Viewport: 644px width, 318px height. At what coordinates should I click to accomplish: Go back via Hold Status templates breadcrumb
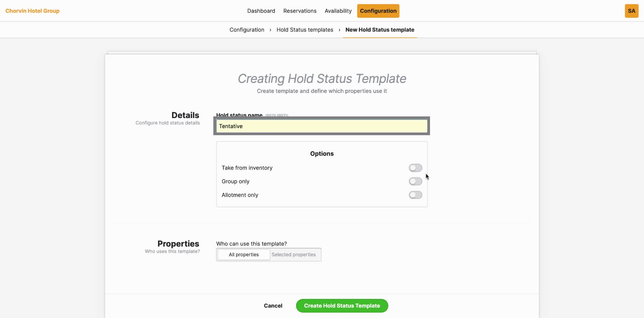click(x=305, y=30)
